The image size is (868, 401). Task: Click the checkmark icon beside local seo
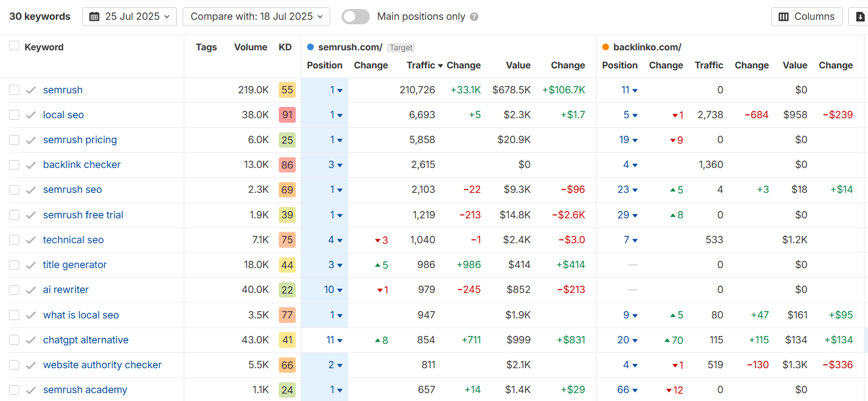[x=31, y=115]
